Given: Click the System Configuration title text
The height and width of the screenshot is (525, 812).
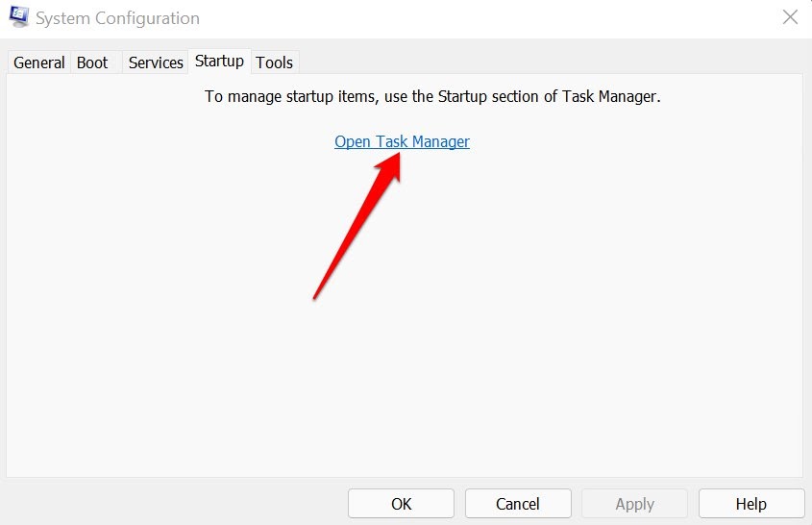Looking at the screenshot, I should [119, 18].
